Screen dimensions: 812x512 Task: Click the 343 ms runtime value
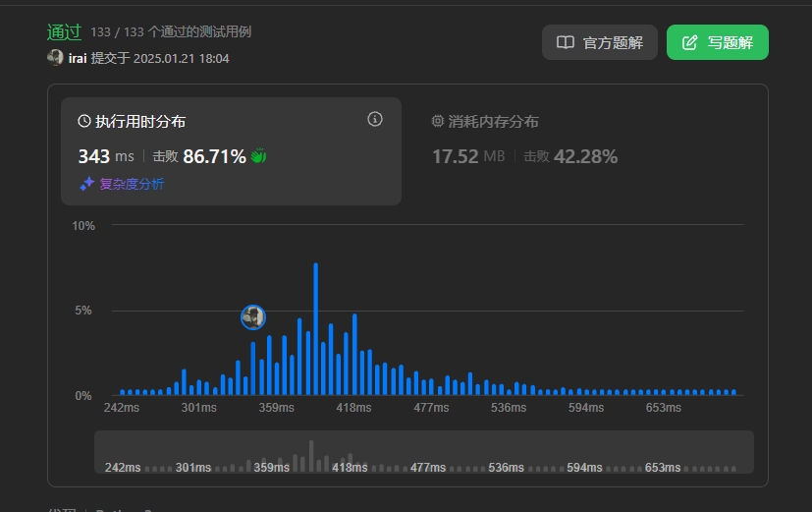pyautogui.click(x=106, y=156)
